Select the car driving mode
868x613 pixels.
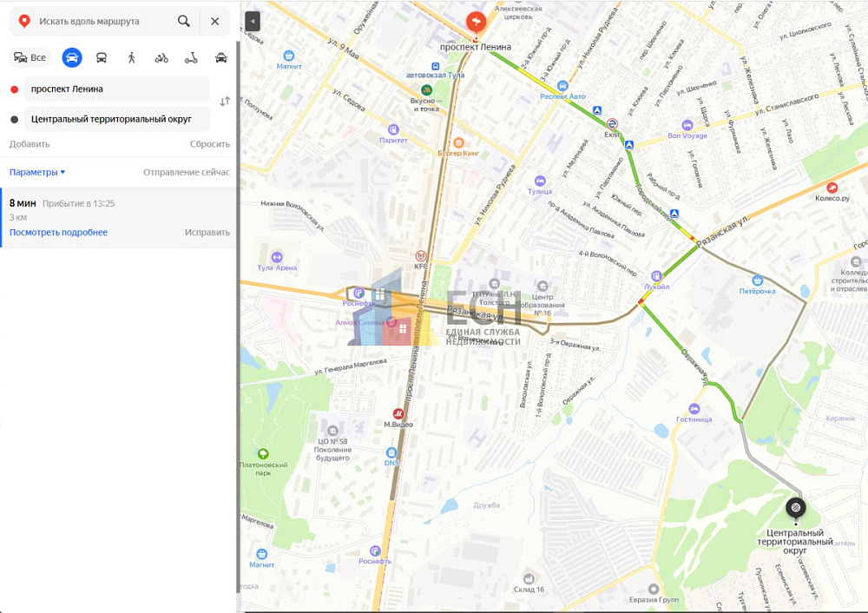tap(71, 58)
